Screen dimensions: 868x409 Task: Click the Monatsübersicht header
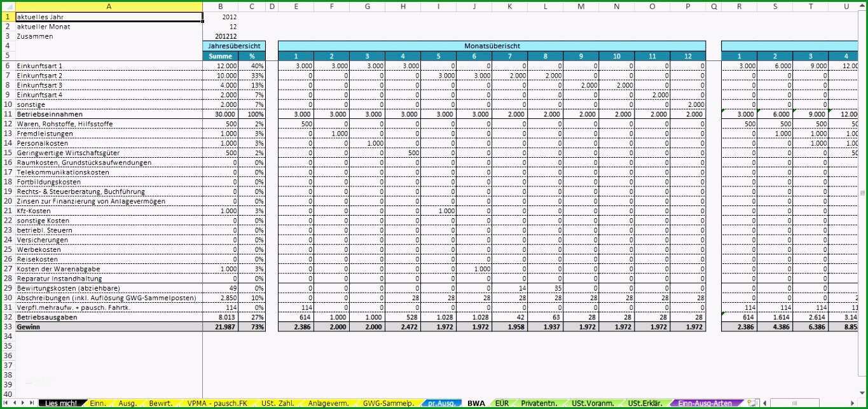pyautogui.click(x=492, y=46)
